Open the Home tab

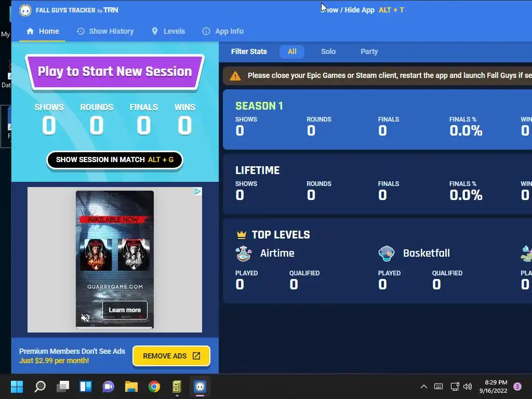(43, 31)
